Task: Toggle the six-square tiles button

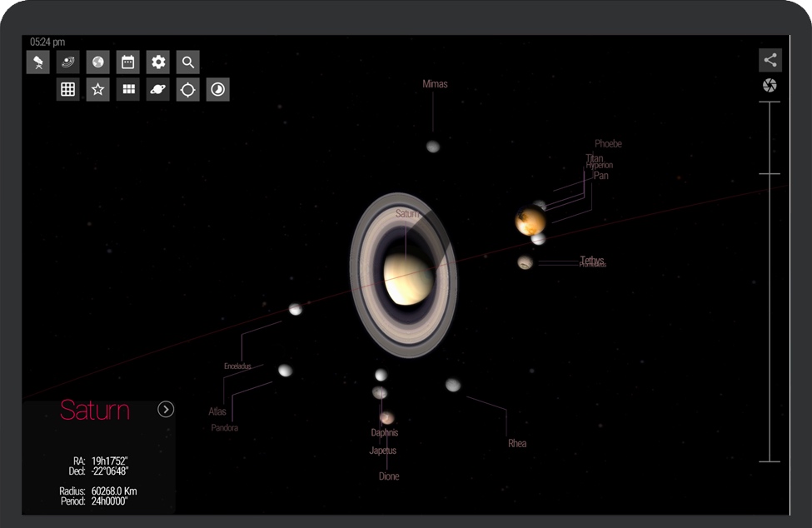Action: [128, 90]
